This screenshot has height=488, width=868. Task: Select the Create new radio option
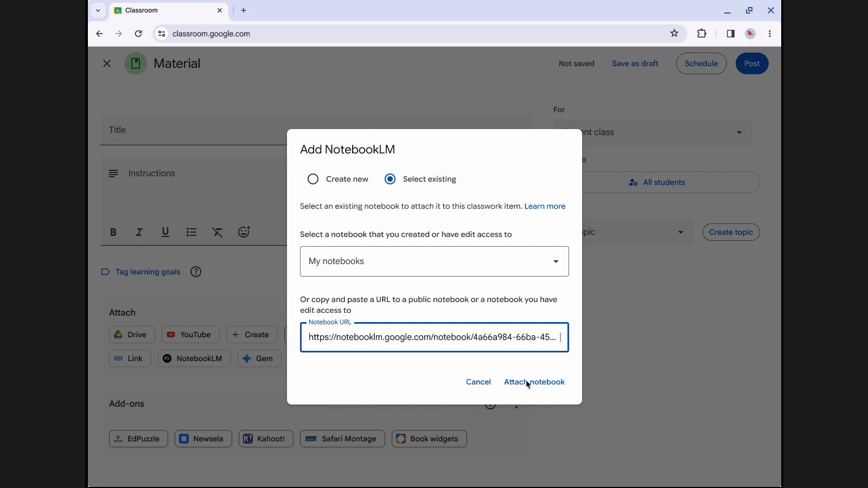[x=313, y=179]
